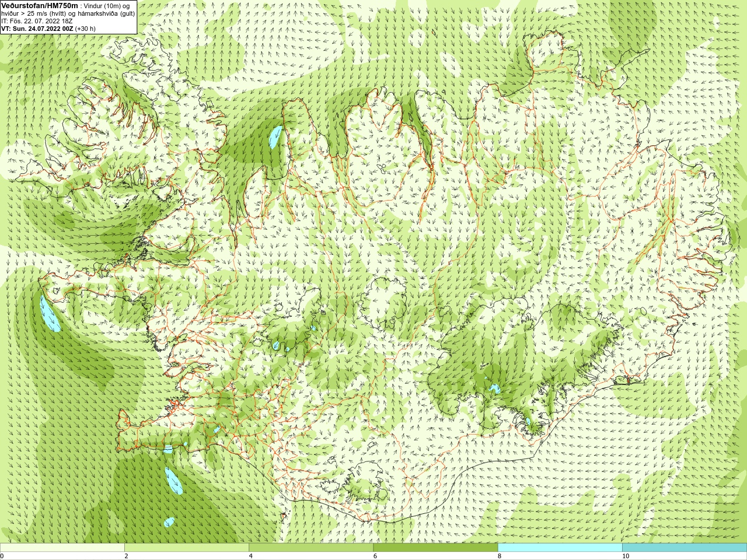Click the 'Veðurstofan/HM750m' title text
This screenshot has height=560, width=747.
39,5
